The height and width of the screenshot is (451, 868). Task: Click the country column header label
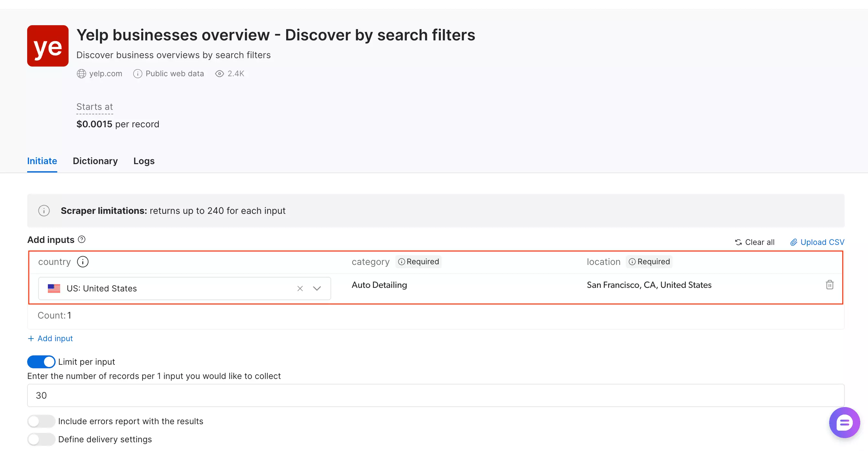54,262
